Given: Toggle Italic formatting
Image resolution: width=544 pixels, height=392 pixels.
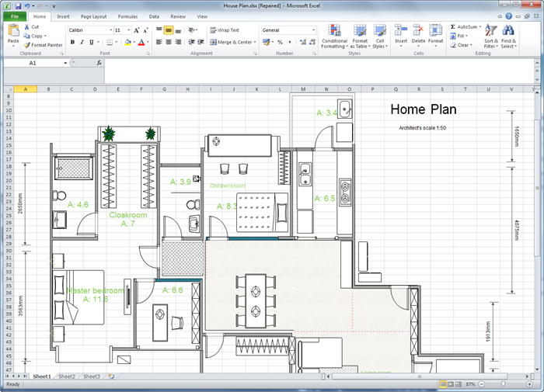Looking at the screenshot, I should click(x=82, y=42).
